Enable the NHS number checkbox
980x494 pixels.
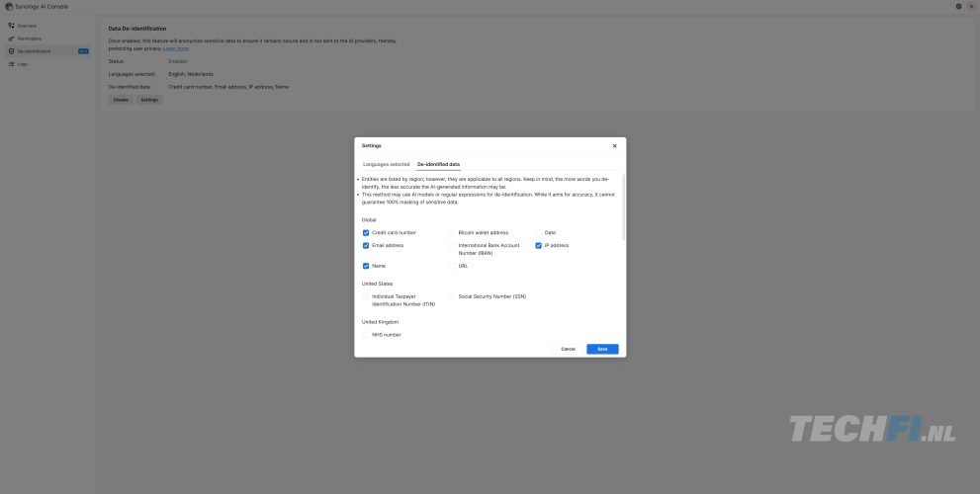[366, 335]
